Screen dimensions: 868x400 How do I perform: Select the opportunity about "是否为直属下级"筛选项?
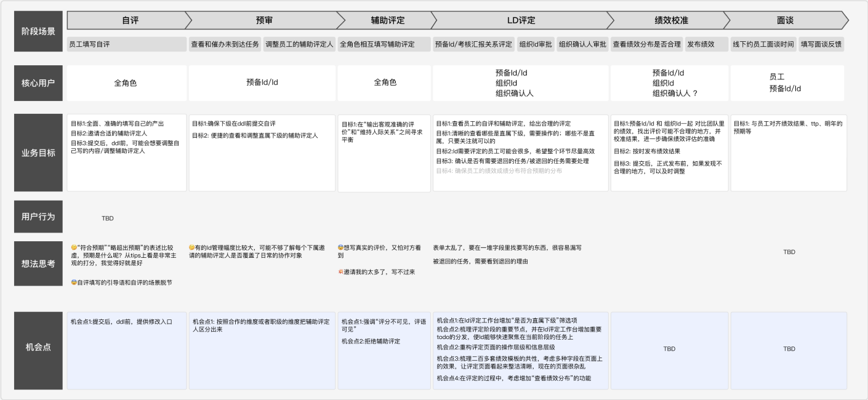click(x=507, y=321)
